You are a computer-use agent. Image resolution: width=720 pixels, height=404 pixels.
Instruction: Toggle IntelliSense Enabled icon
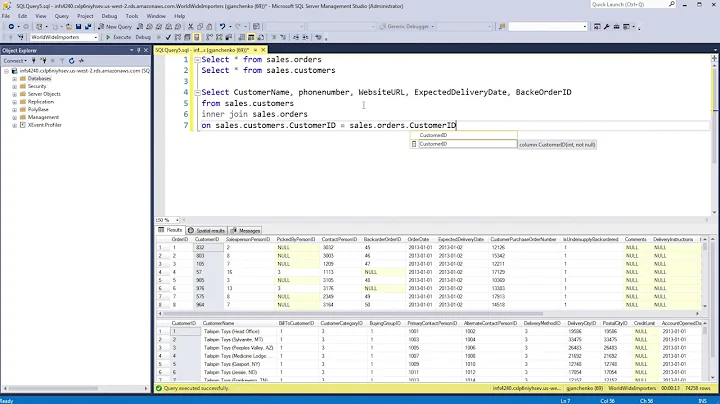coord(197,37)
